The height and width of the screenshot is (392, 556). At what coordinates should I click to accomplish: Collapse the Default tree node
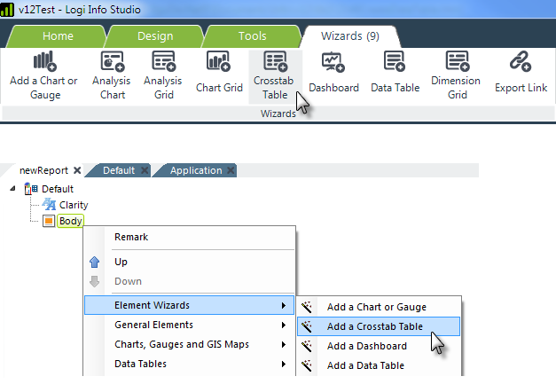tap(12, 188)
